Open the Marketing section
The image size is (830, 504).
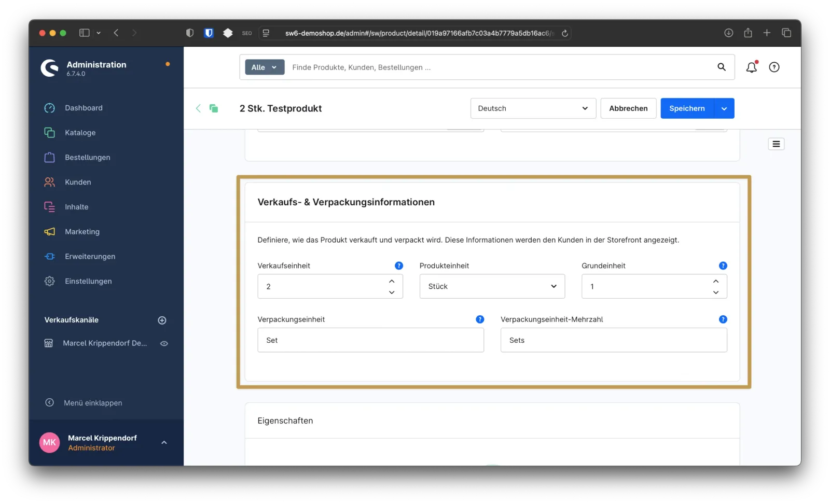coord(83,232)
